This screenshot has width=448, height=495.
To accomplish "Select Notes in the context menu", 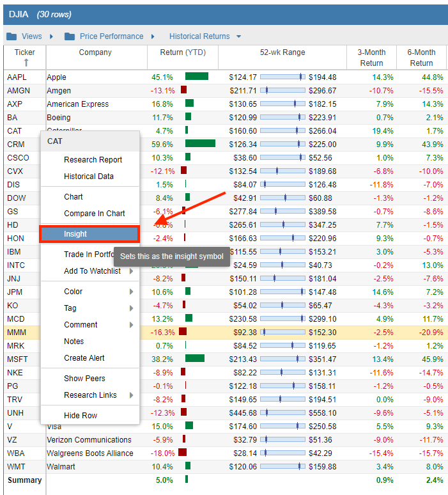I will [74, 342].
